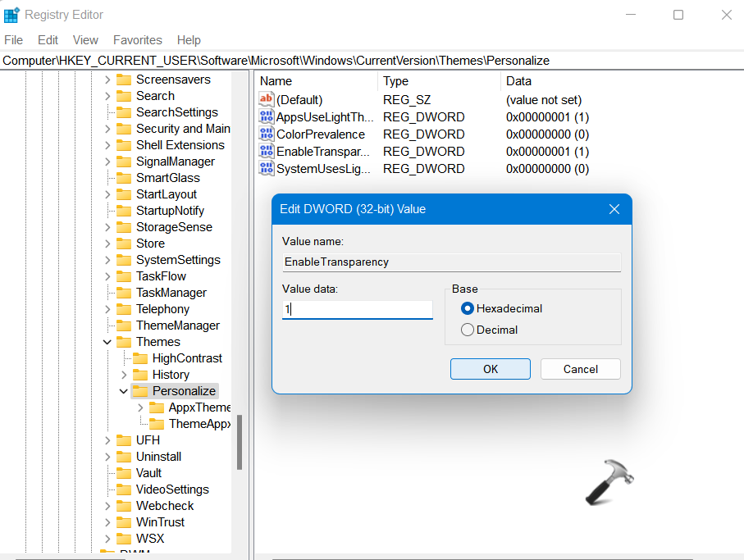The width and height of the screenshot is (744, 560).
Task: Select the Hexadecimal base option
Action: pos(468,308)
